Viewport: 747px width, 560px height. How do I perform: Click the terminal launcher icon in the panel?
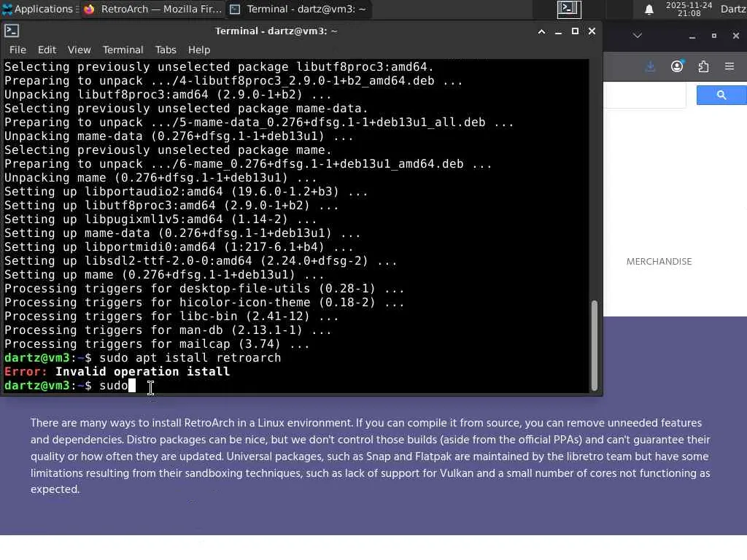(x=569, y=9)
